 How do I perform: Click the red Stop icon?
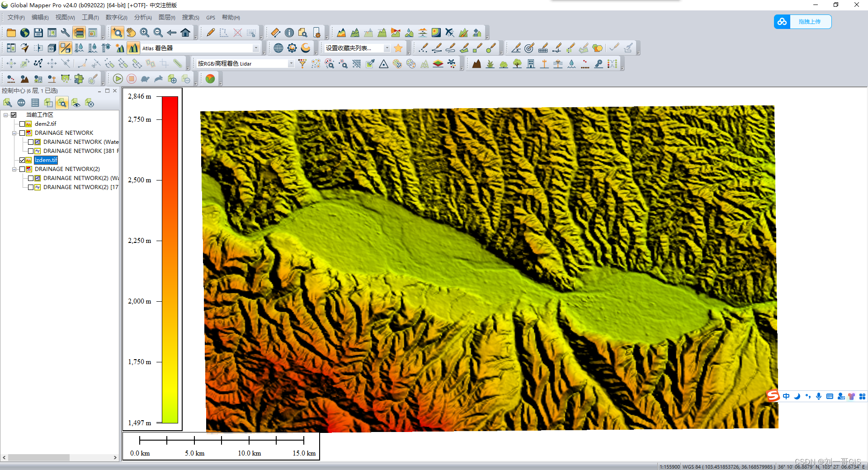[132, 79]
